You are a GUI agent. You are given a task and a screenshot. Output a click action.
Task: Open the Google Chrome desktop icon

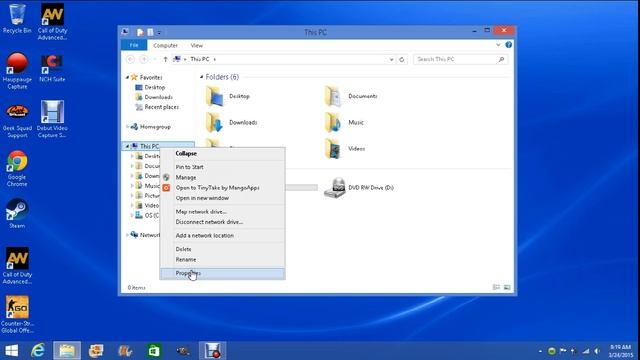17,169
